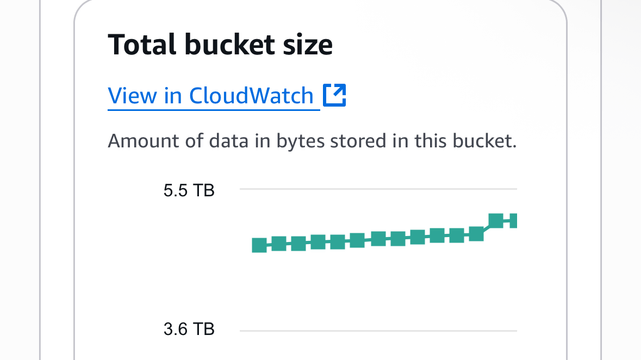Select the twelfth point just before the jump
The height and width of the screenshot is (360, 641).
click(x=476, y=234)
